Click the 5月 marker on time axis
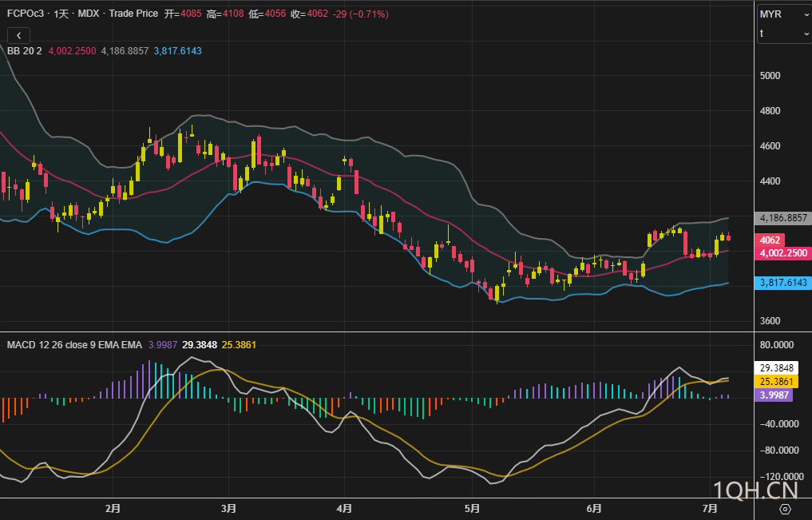This screenshot has width=812, height=520. pos(472,508)
